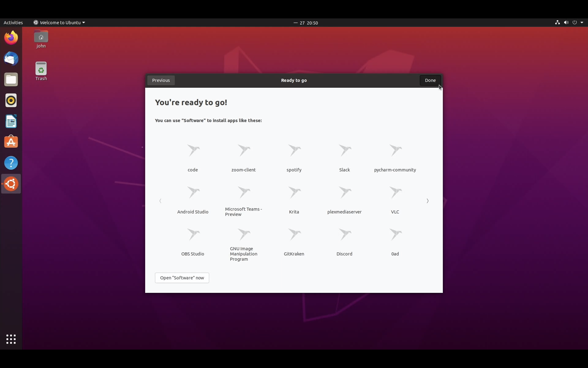Expand the system menu arrow in top bar
Image resolution: width=588 pixels, height=368 pixels.
[582, 22]
